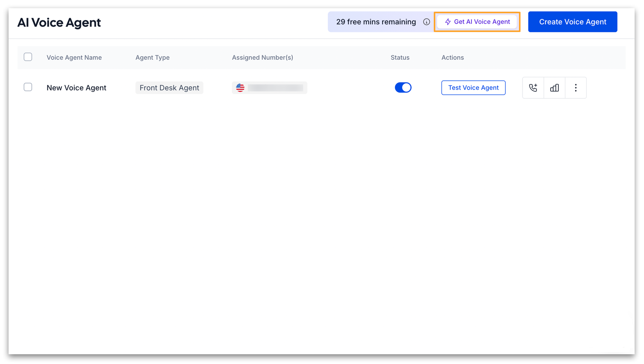
Task: Click the phone-plus call icon for New Voice Agent
Action: 533,88
